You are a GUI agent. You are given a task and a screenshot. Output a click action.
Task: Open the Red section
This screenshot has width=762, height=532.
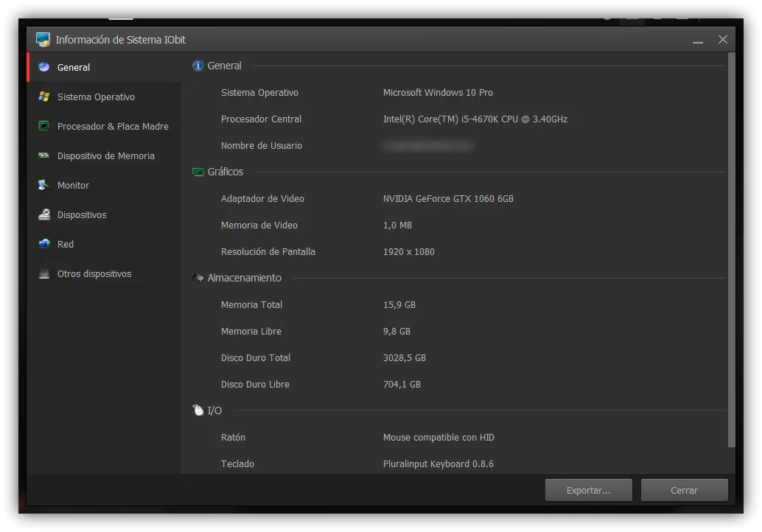(x=104, y=244)
